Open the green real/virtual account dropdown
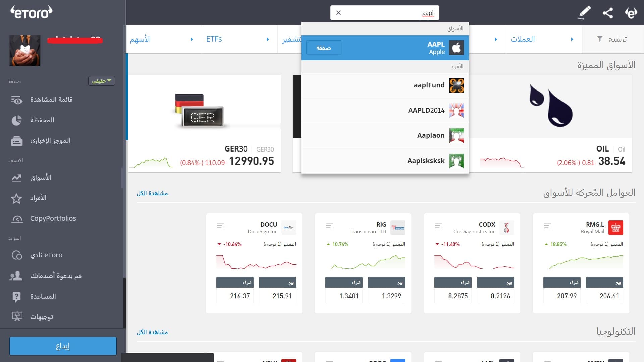Screen dimensions: 644x362 point(101,81)
